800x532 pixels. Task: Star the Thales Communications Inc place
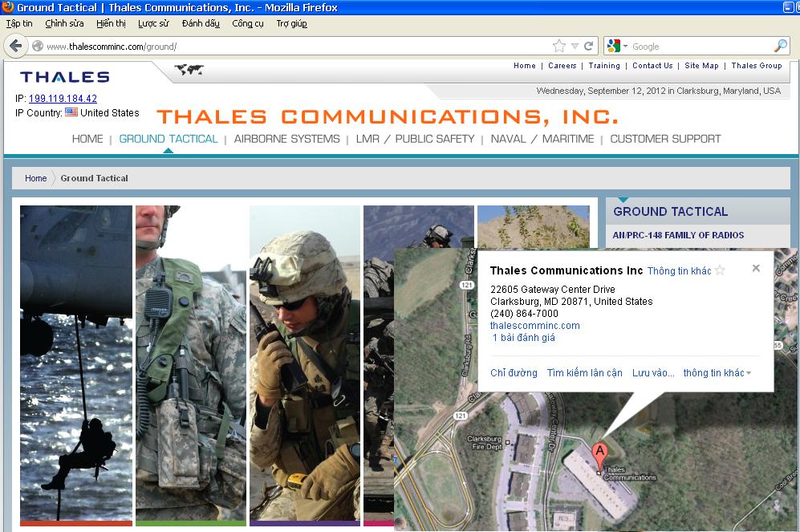[x=720, y=270]
